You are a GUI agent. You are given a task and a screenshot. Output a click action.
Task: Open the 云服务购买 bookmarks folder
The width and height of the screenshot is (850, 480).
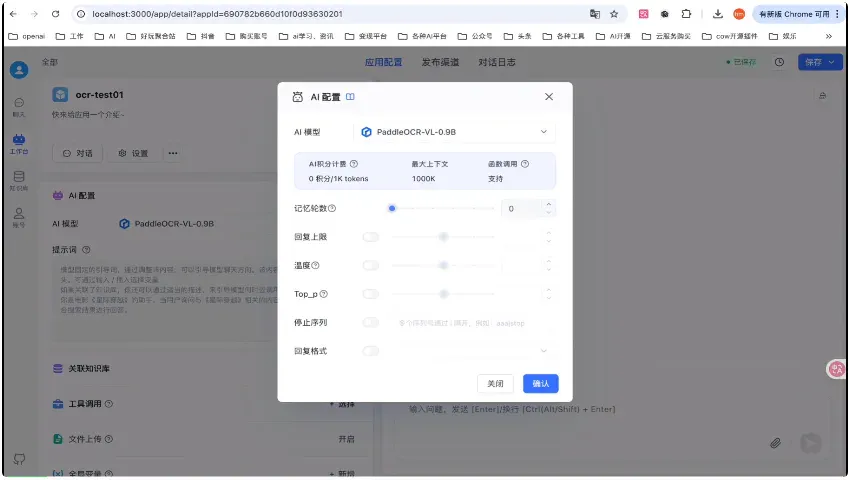(x=666, y=36)
